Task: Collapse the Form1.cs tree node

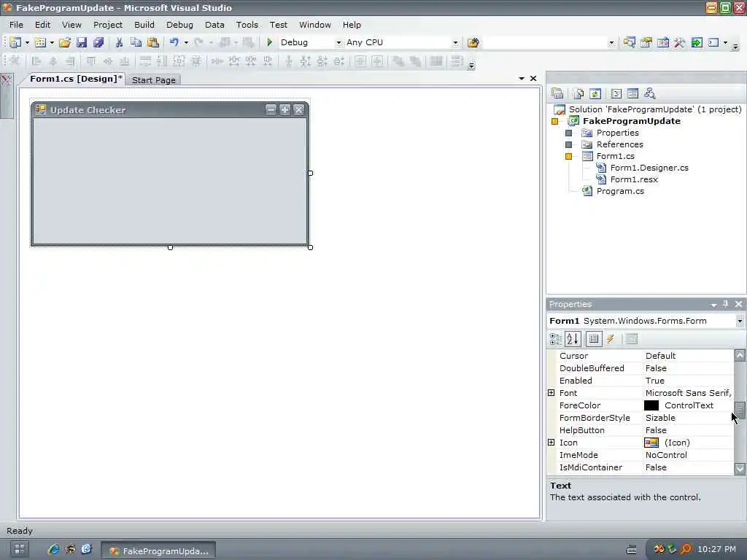Action: (x=568, y=156)
